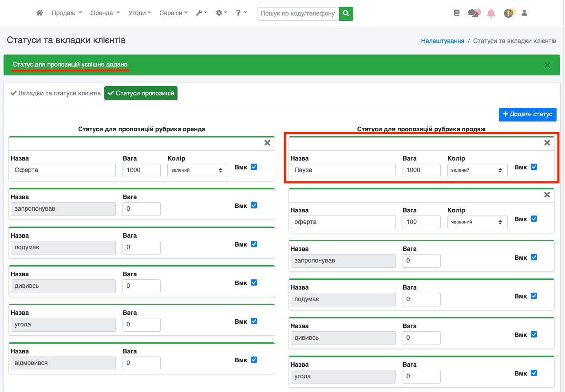Click the notifications bell icon
This screenshot has width=565, height=392.
click(491, 13)
